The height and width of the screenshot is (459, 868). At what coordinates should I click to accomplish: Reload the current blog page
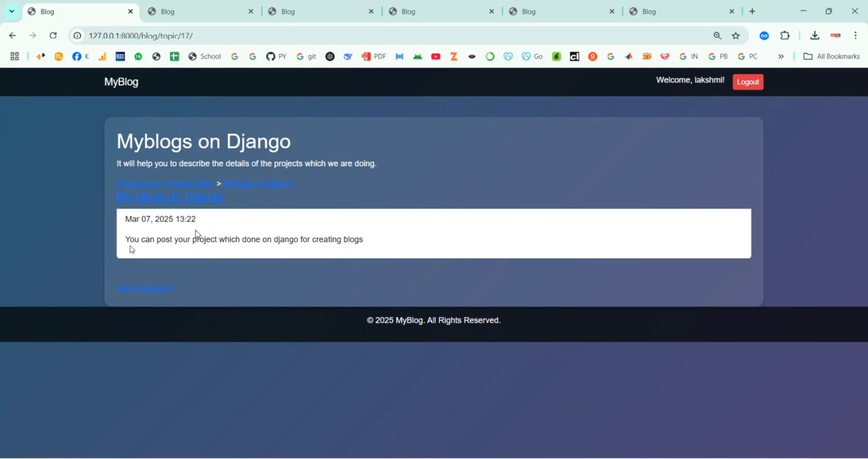[x=53, y=36]
